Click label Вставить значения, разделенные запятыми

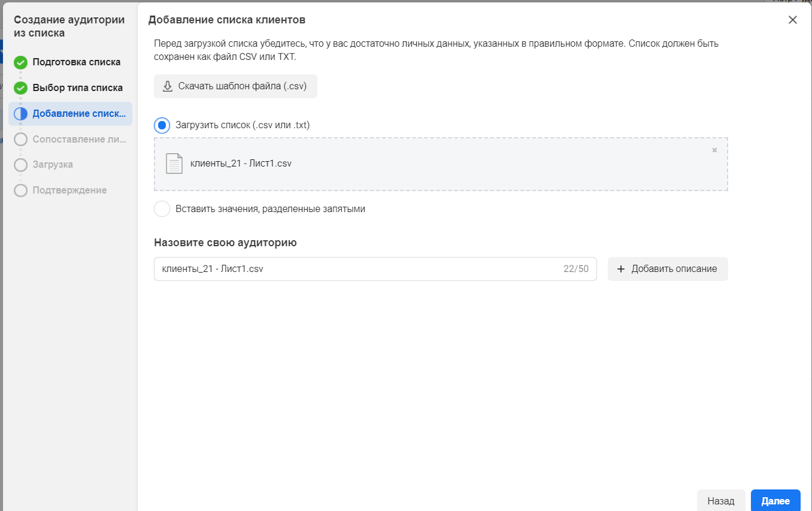point(270,209)
